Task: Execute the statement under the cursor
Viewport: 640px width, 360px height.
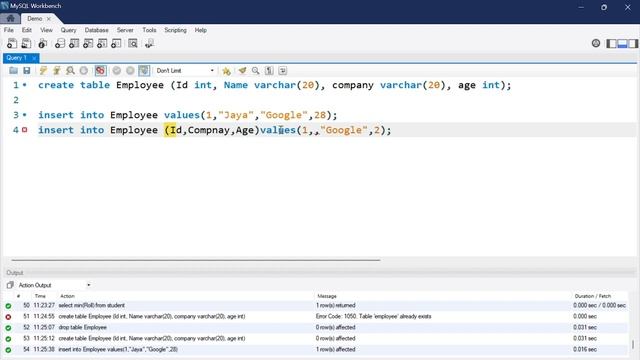Action: (x=57, y=71)
